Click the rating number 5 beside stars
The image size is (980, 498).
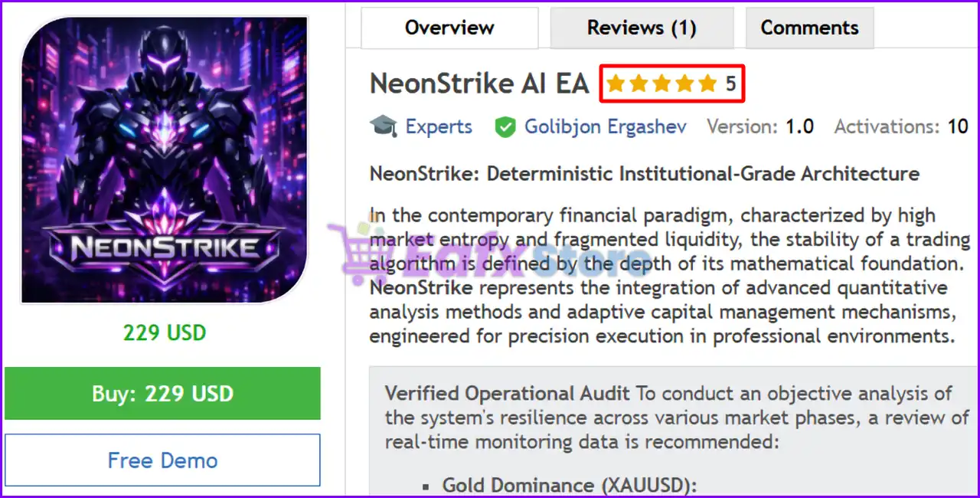tap(731, 84)
